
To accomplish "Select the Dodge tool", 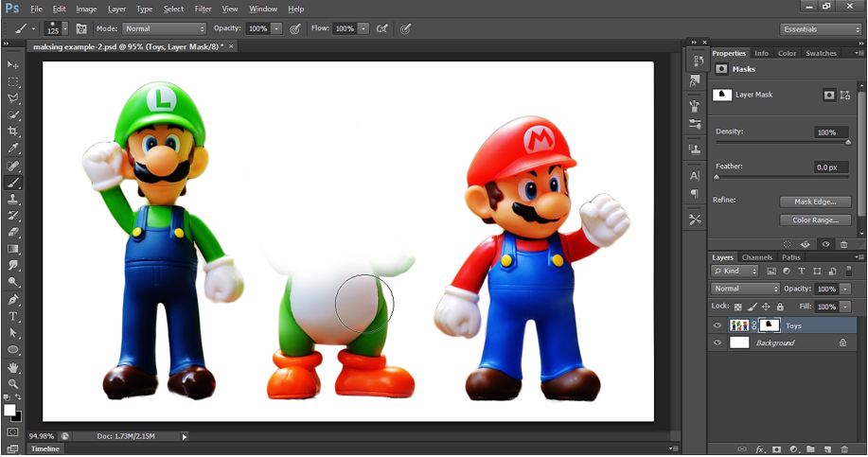I will (12, 282).
